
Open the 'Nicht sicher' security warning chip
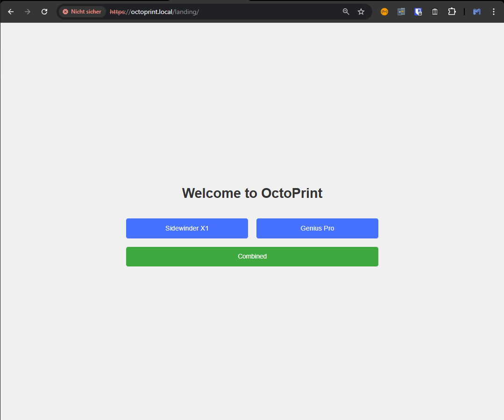point(82,12)
